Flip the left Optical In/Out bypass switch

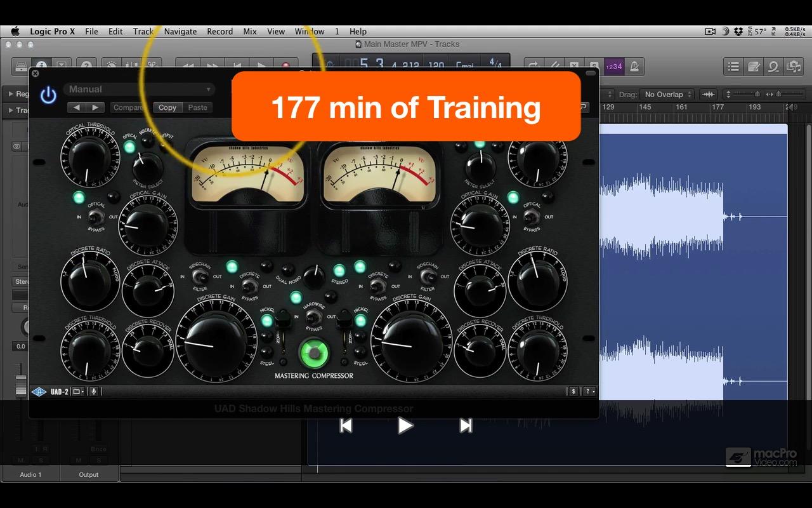(96, 217)
